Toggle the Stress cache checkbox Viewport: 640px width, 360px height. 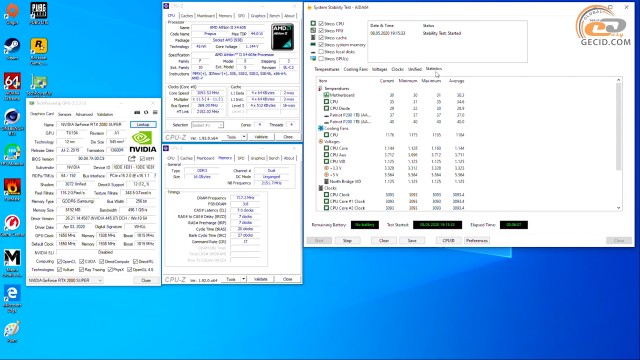tap(321, 38)
